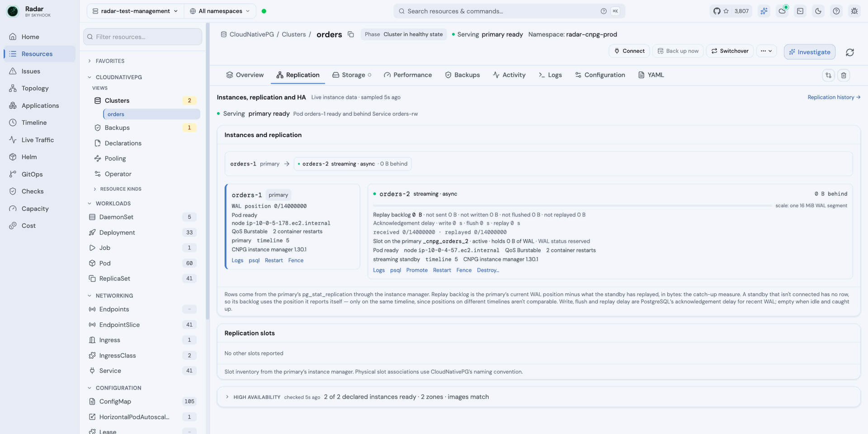Open the cloud connection status icon
The height and width of the screenshot is (434, 868).
[x=782, y=11]
